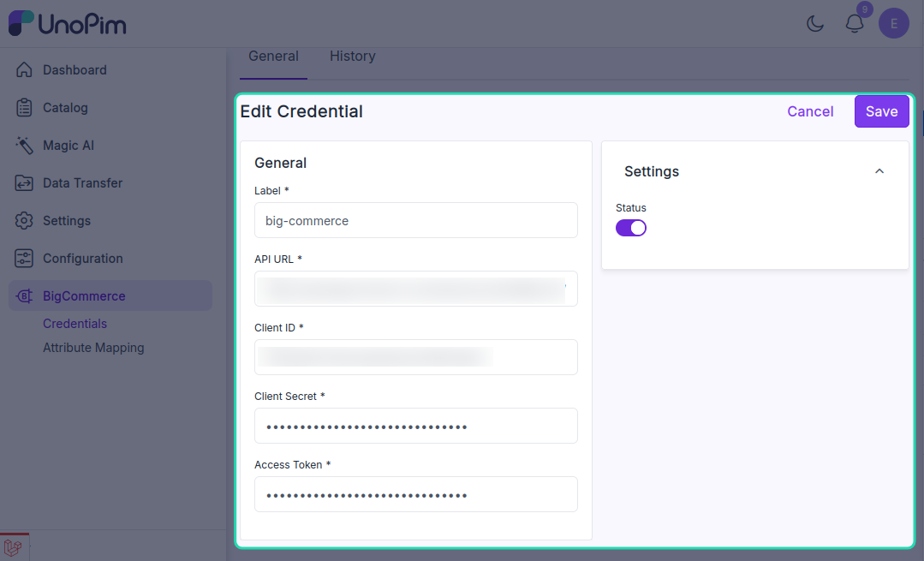Viewport: 924px width, 561px height.
Task: Toggle the Status switch
Action: point(631,228)
